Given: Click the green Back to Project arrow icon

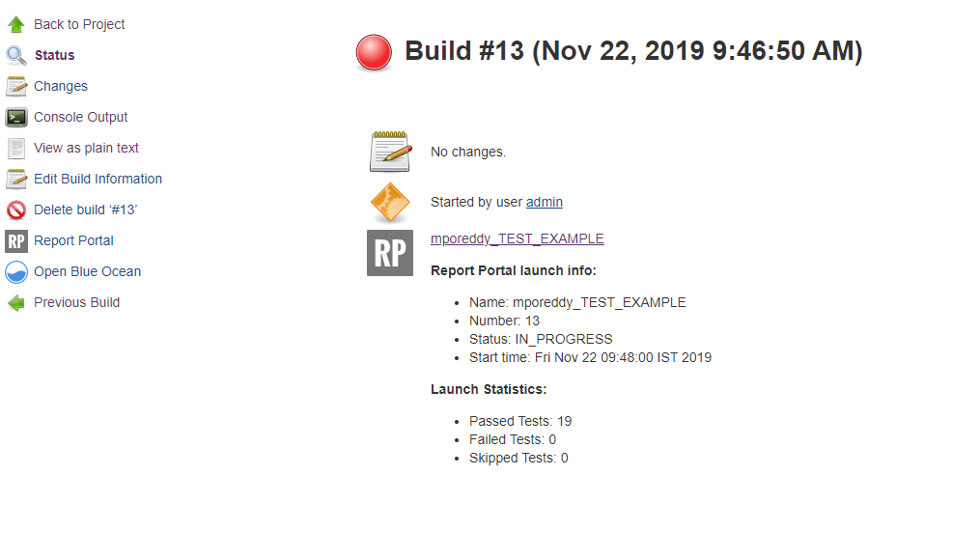Looking at the screenshot, I should point(15,23).
